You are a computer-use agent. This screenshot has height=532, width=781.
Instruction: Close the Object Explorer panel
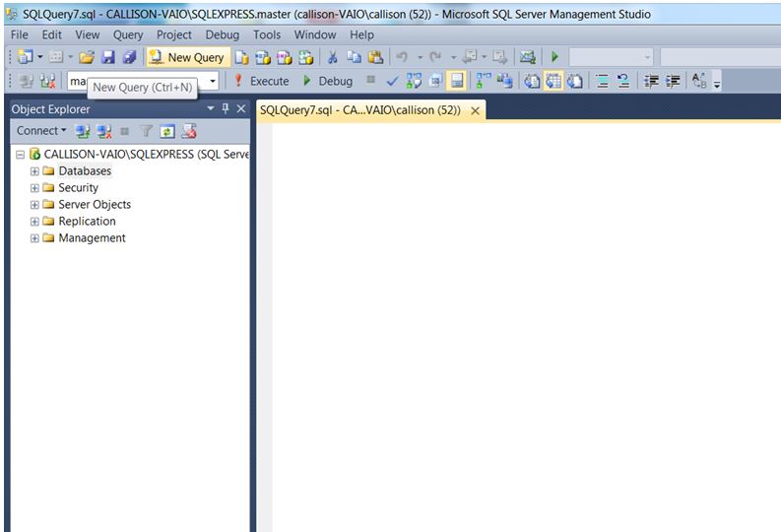pos(241,108)
